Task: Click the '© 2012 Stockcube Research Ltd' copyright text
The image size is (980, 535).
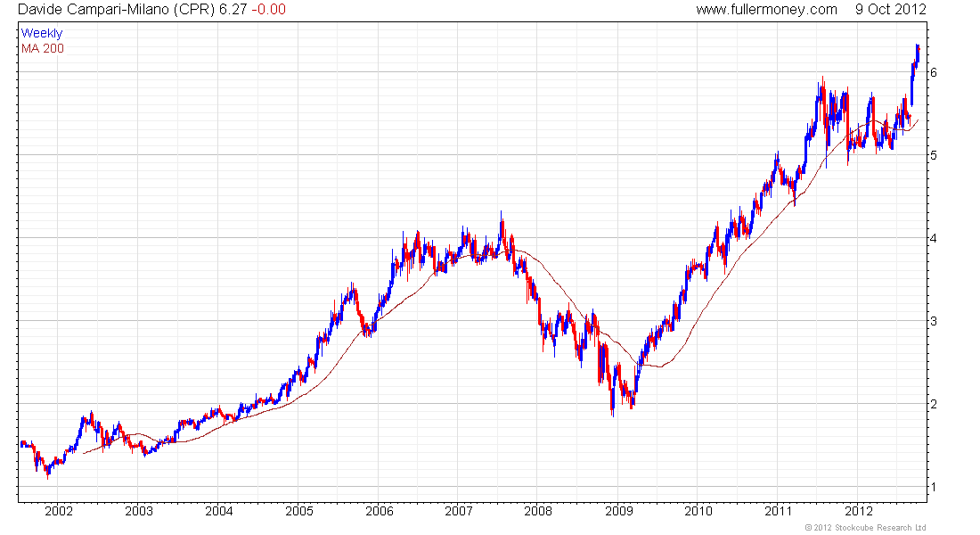Action: pyautogui.click(x=865, y=528)
